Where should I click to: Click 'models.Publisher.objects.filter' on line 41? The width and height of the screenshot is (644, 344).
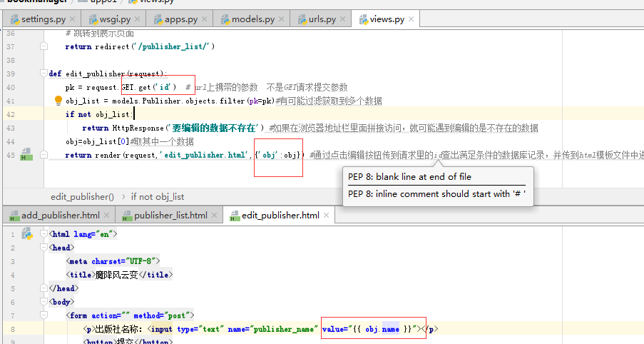(x=179, y=101)
